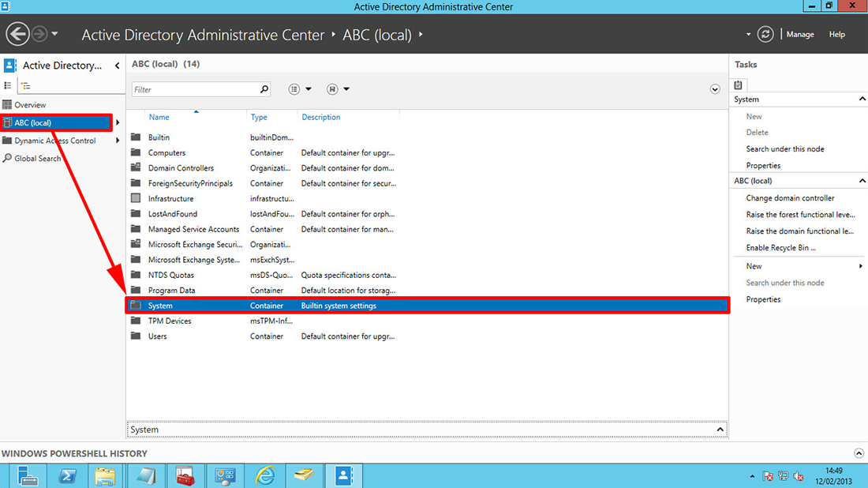
Task: Open Server Manager from the taskbar
Action: pyautogui.click(x=27, y=476)
